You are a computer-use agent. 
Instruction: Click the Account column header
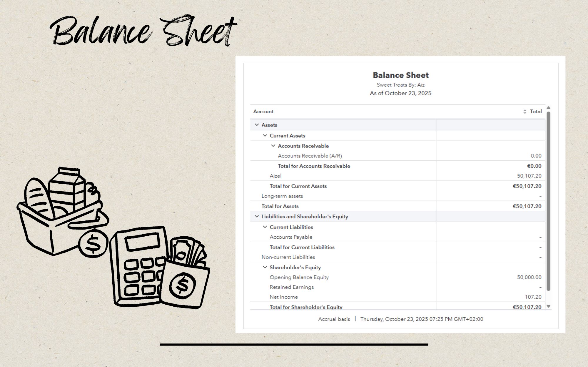pos(263,112)
